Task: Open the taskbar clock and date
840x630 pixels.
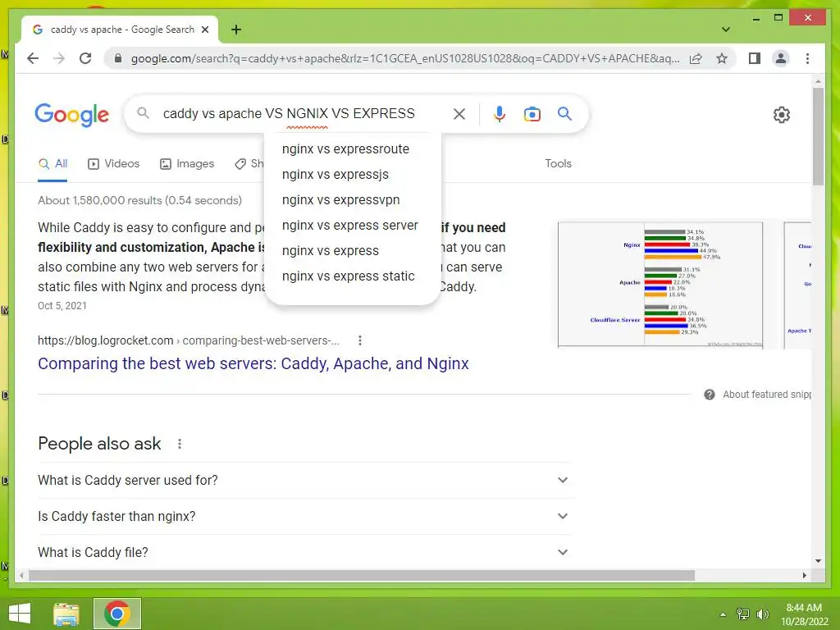Action: 804,614
